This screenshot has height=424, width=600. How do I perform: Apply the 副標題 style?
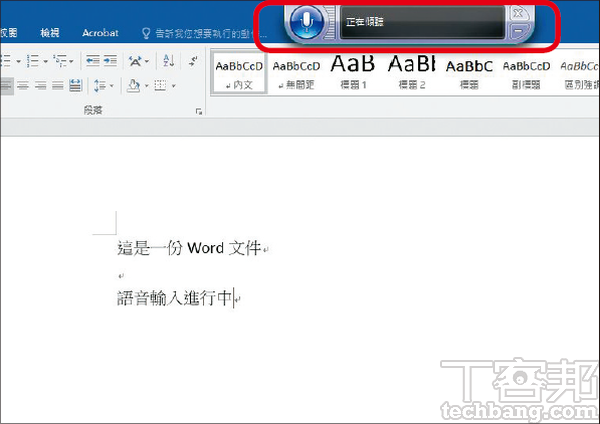coord(527,73)
